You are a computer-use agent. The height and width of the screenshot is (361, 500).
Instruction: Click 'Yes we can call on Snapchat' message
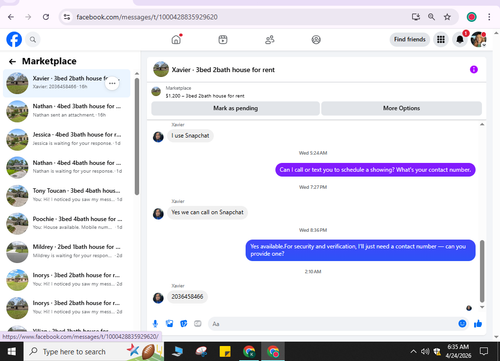pyautogui.click(x=207, y=212)
